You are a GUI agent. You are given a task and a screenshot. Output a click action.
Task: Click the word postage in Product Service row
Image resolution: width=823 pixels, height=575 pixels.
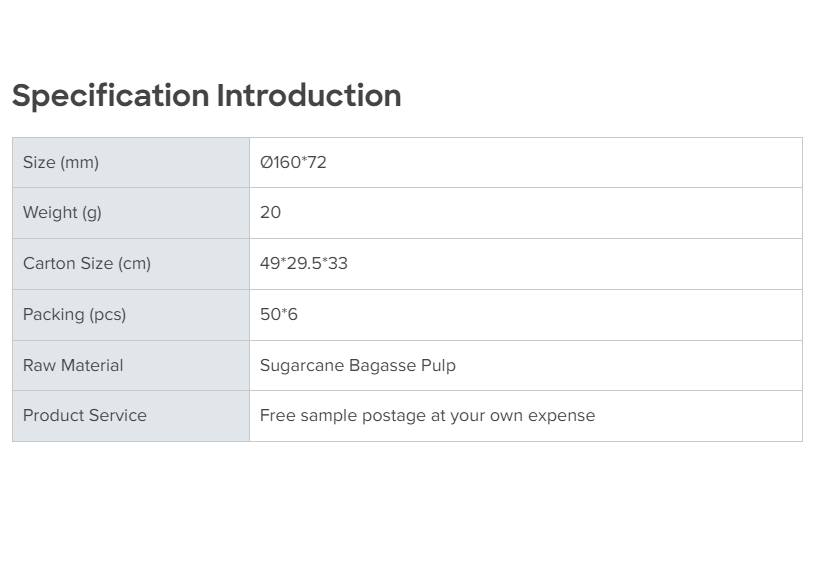[x=396, y=416]
